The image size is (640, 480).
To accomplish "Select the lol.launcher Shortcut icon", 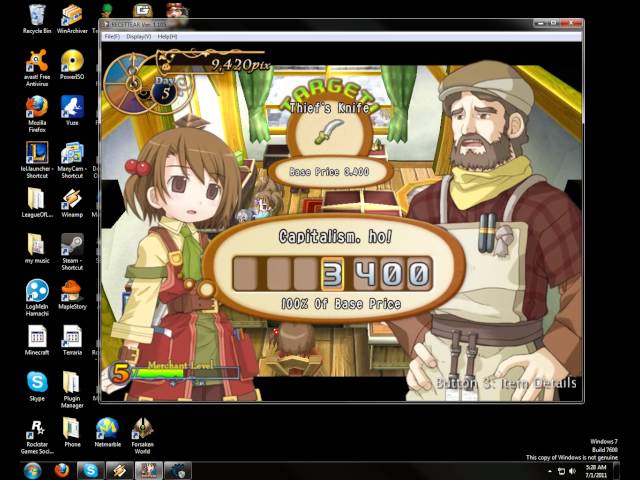I will click(37, 160).
